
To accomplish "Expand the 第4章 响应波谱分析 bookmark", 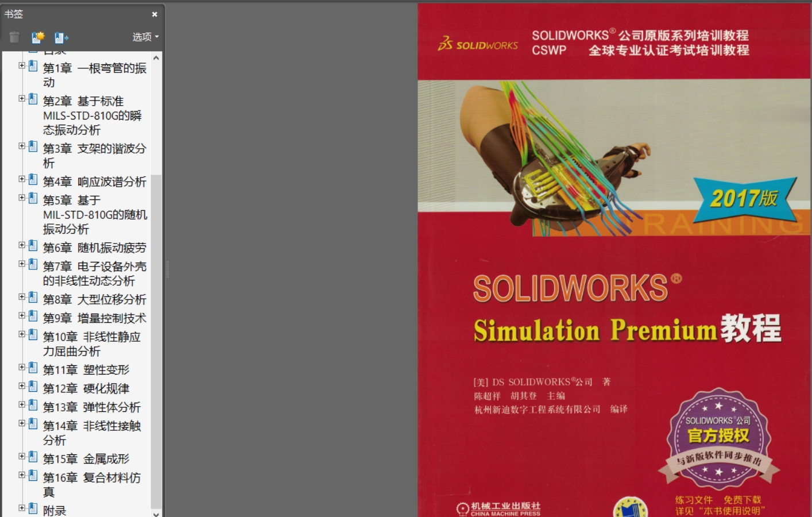I will (x=22, y=179).
